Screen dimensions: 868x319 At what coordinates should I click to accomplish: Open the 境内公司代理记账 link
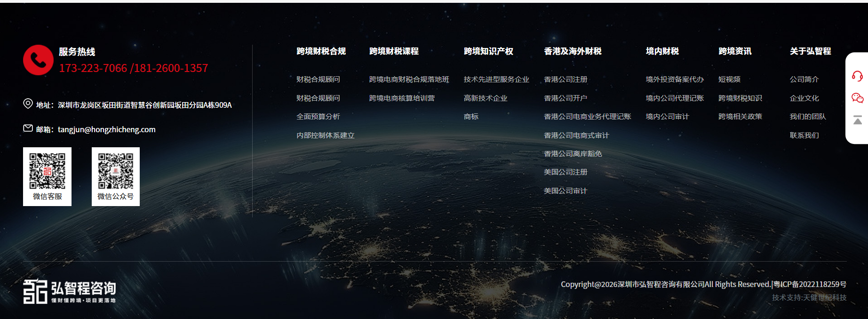point(675,98)
